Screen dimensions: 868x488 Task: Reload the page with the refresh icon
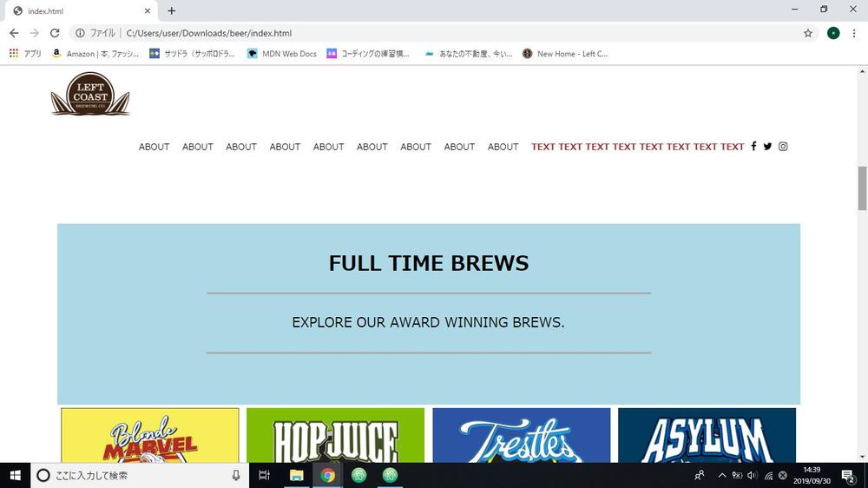tap(55, 33)
